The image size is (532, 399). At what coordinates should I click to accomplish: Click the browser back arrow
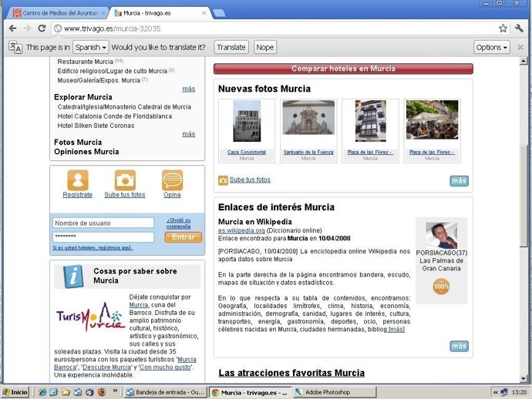point(12,28)
